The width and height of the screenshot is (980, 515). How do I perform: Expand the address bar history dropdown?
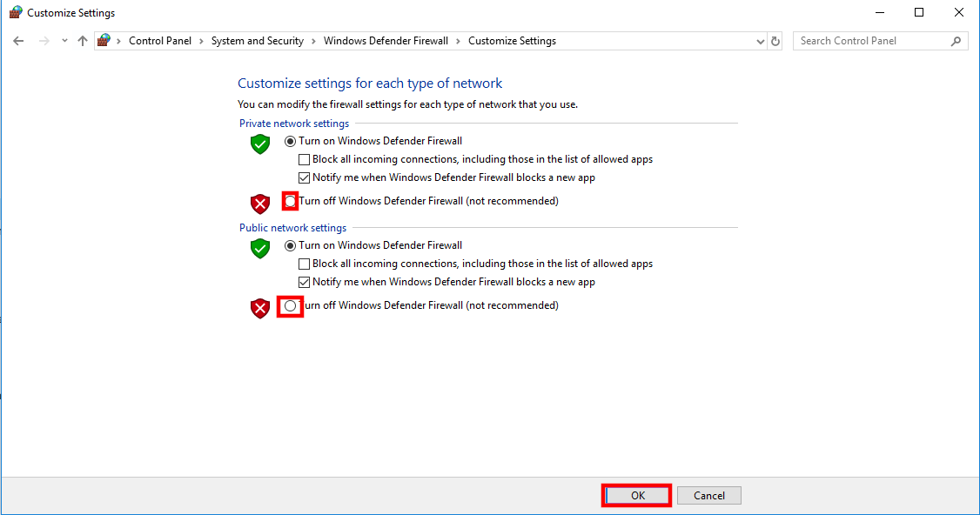click(x=760, y=41)
